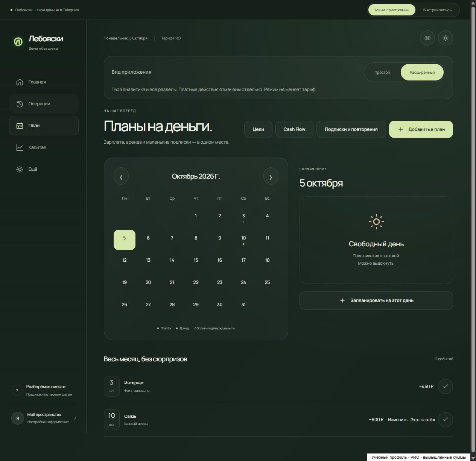Open Подписки и повторения

point(351,129)
